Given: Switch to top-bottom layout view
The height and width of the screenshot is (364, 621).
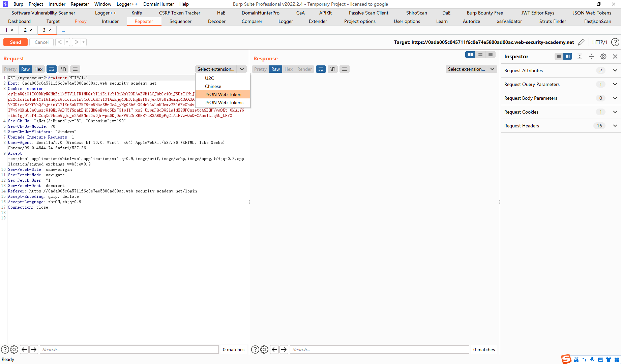Looking at the screenshot, I should pos(480,55).
